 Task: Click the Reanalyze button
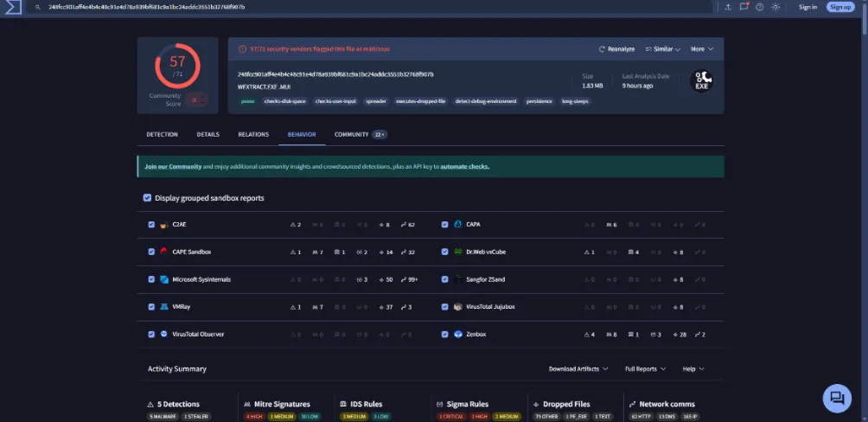pyautogui.click(x=616, y=49)
